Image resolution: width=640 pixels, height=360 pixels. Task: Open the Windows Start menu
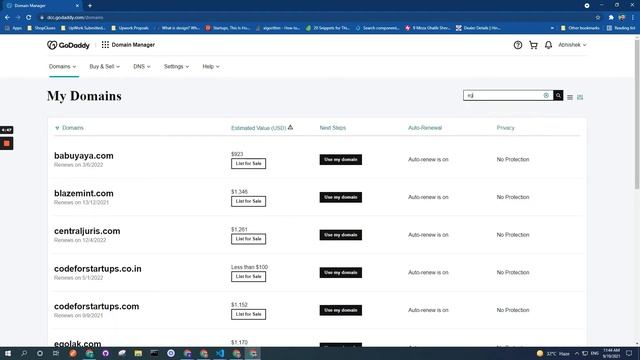(8, 353)
